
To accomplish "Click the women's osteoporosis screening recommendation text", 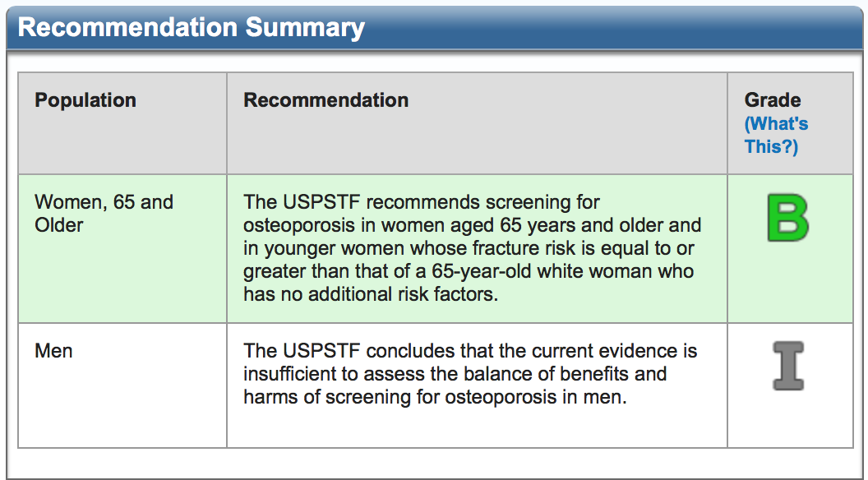I will coord(472,248).
